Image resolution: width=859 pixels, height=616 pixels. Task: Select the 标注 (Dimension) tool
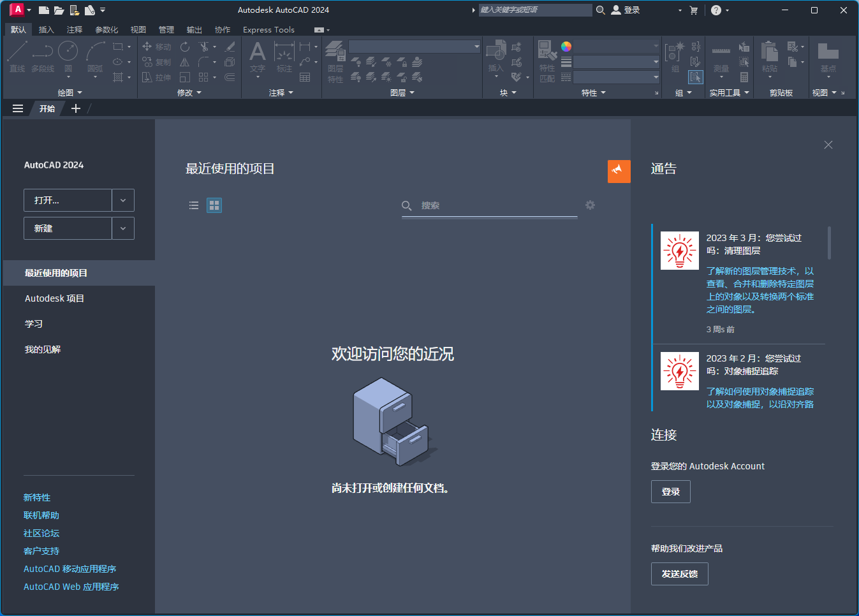pos(284,57)
